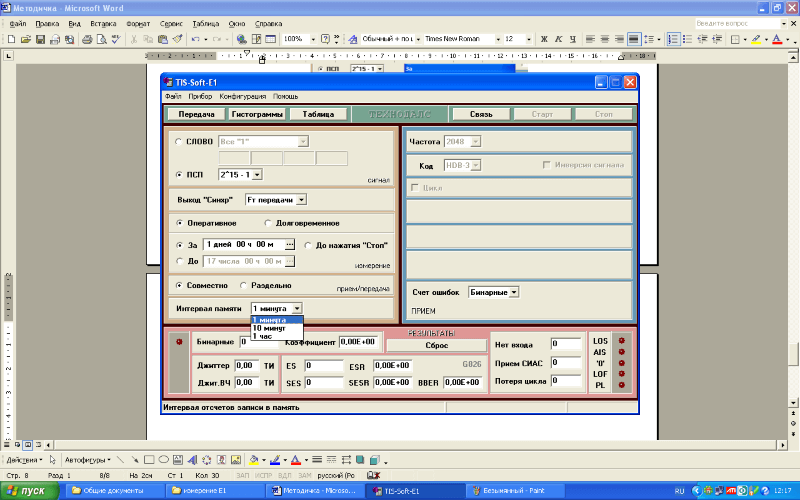Screen dimensions: 800x500
Task: Open Вставка menu in Word
Action: pos(103,24)
